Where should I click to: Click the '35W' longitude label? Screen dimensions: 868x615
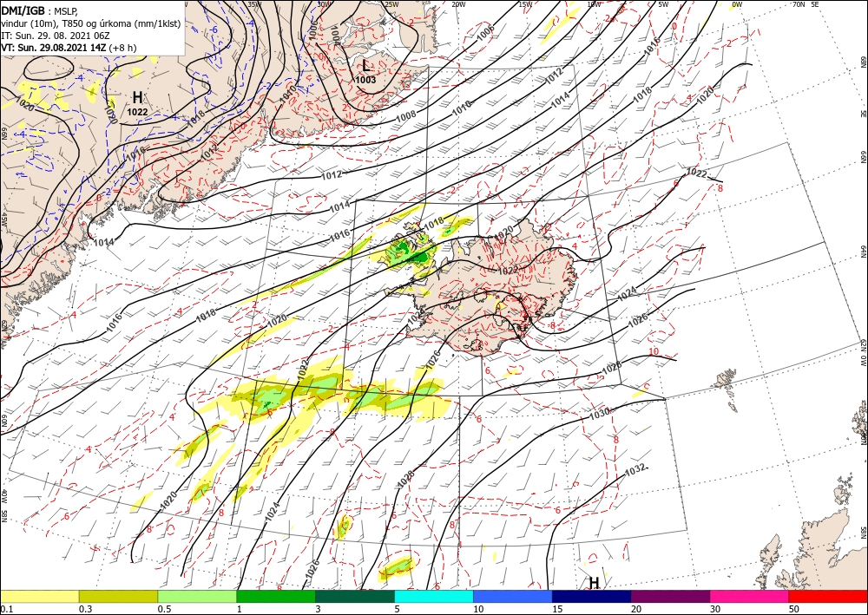tap(254, 4)
